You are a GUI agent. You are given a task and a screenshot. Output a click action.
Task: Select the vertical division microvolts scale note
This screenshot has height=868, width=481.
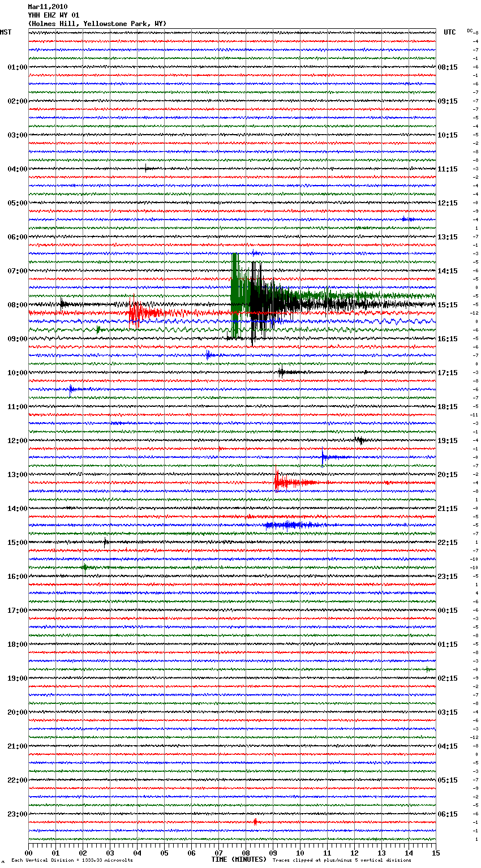point(72,860)
